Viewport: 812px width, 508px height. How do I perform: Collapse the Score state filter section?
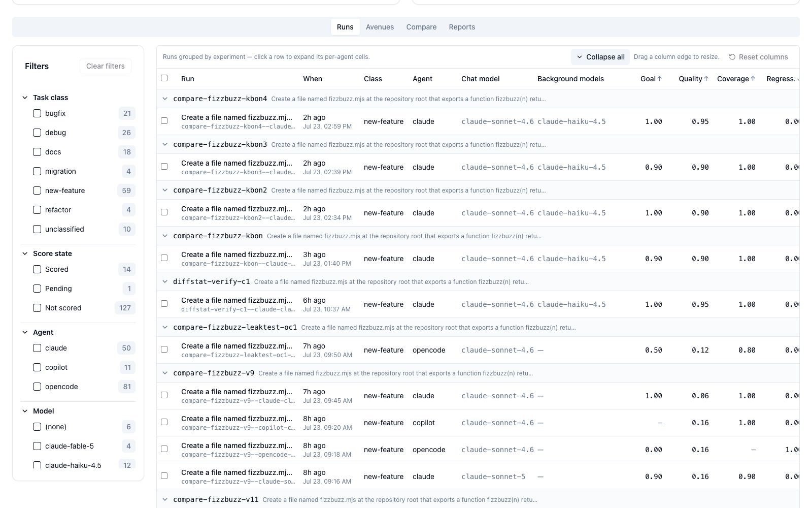tap(25, 253)
